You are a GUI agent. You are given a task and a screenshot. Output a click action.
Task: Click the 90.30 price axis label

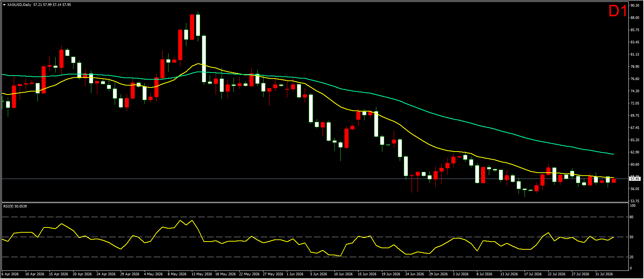(x=635, y=6)
